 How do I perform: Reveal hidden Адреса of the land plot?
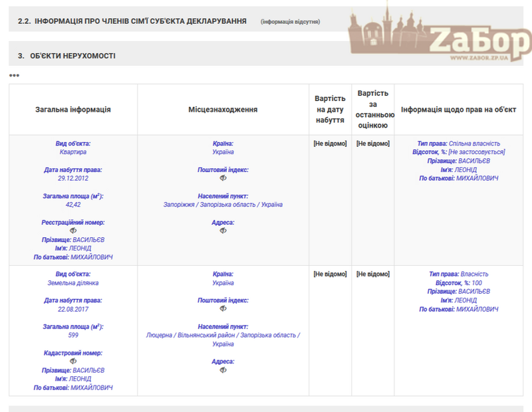pyautogui.click(x=223, y=369)
